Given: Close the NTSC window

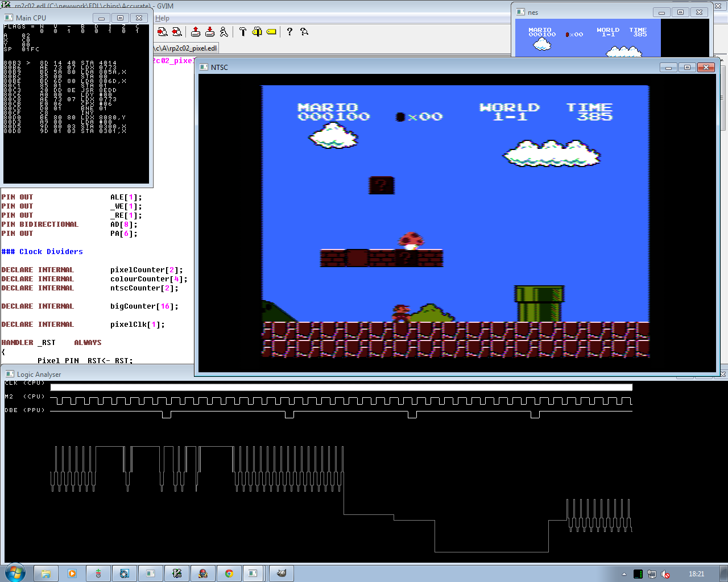Looking at the screenshot, I should pos(706,67).
